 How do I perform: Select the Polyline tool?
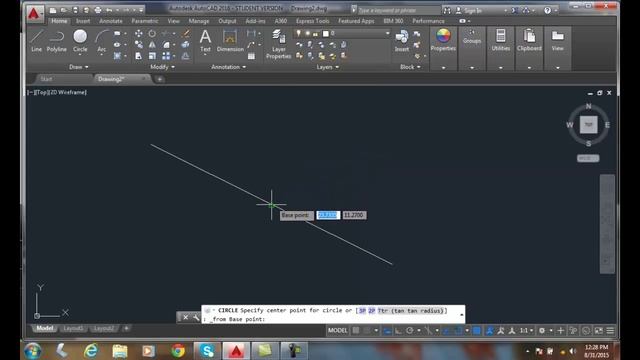point(56,41)
